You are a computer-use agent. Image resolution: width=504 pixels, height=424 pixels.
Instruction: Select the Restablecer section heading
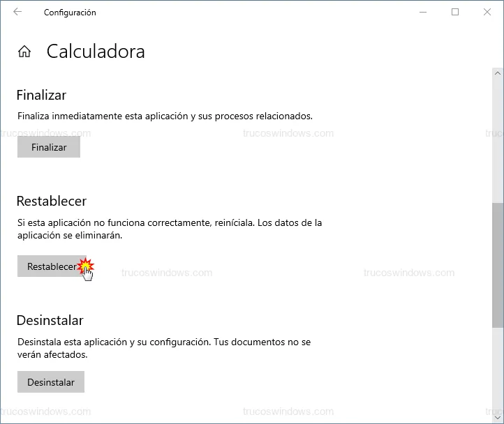(51, 201)
